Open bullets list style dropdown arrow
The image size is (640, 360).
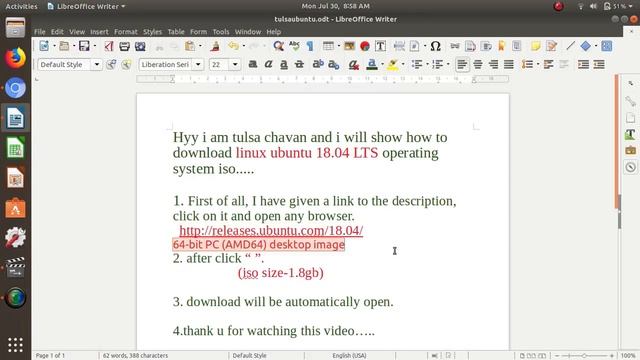pyautogui.click(x=427, y=64)
